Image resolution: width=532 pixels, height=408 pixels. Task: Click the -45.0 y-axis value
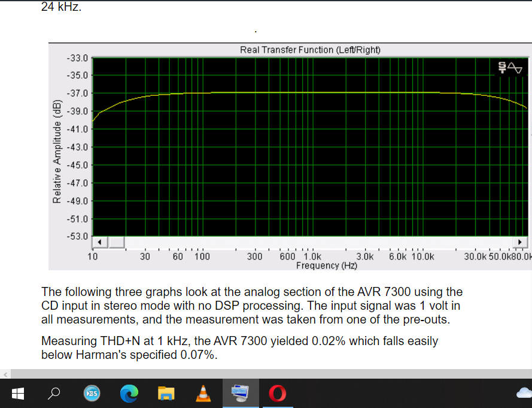point(77,165)
